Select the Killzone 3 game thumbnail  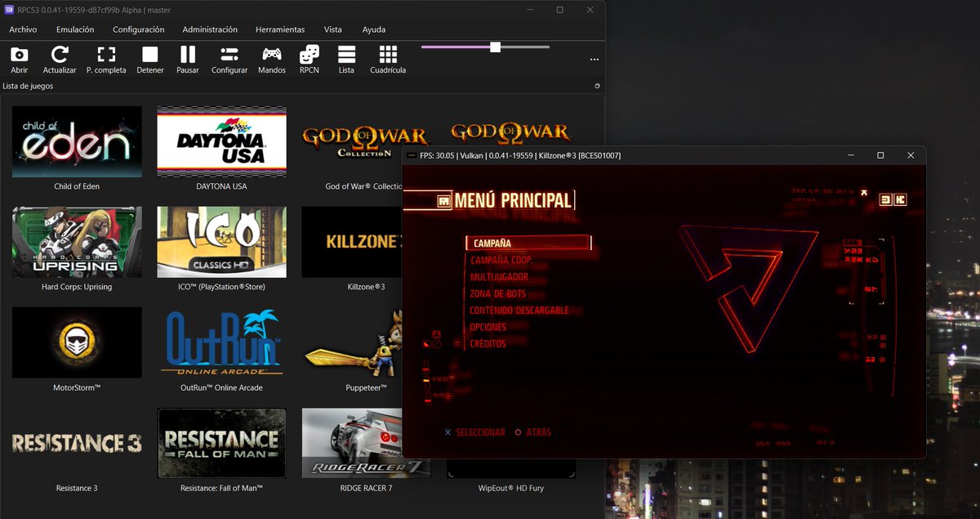[x=352, y=242]
